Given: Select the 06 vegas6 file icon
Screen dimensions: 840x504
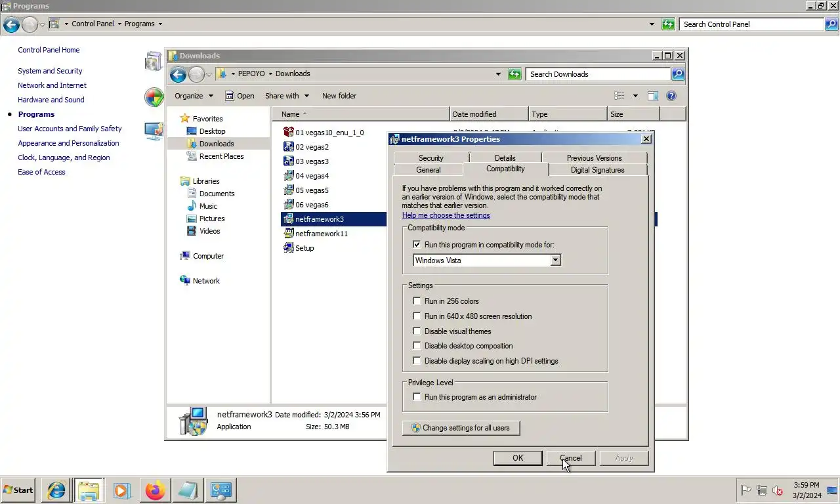Looking at the screenshot, I should pos(288,204).
